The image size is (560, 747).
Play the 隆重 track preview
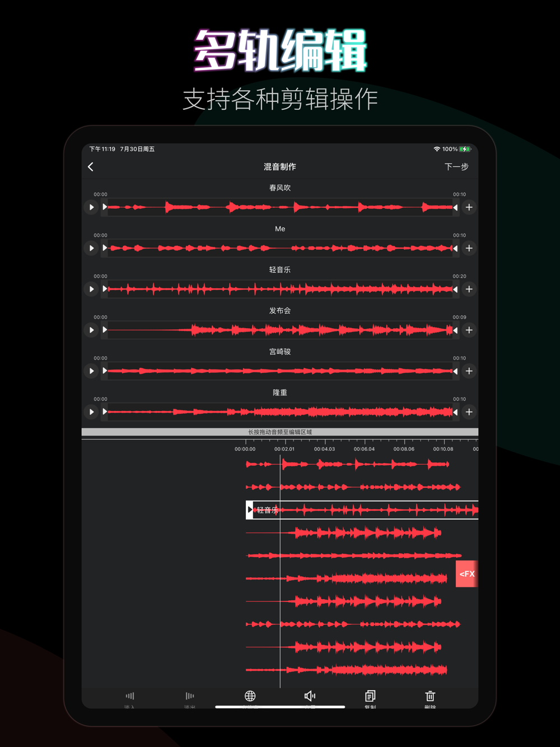coord(91,412)
